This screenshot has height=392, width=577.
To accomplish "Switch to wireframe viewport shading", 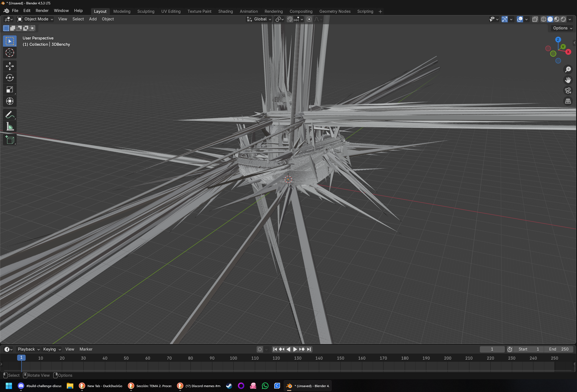I will tap(543, 19).
